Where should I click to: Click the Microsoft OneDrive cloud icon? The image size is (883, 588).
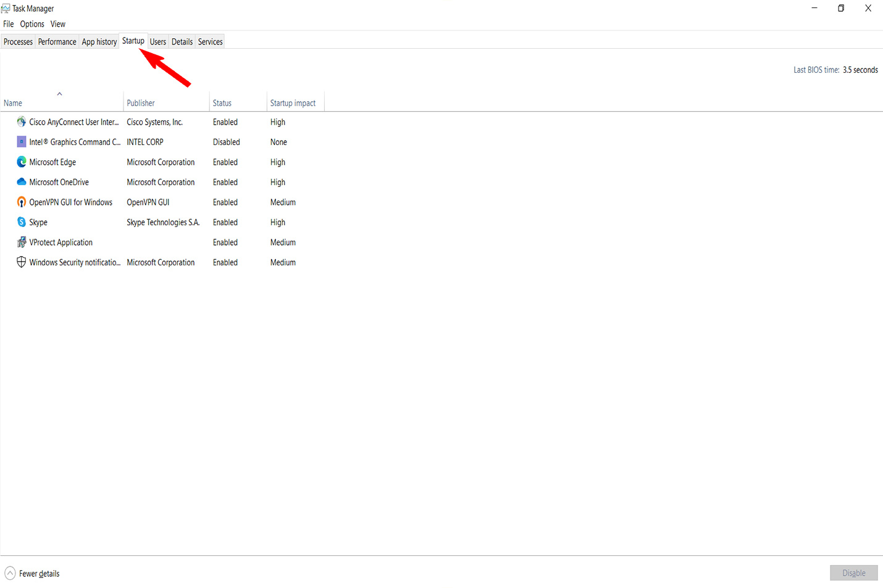pos(22,182)
